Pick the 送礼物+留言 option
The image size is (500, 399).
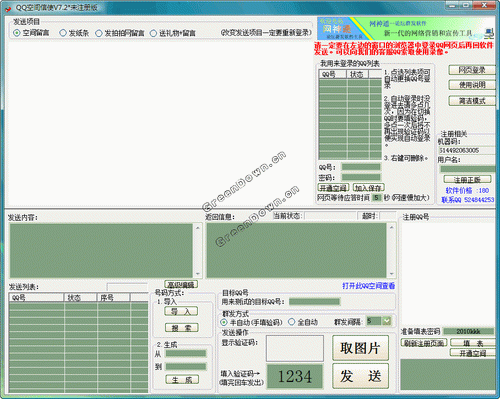[x=153, y=33]
